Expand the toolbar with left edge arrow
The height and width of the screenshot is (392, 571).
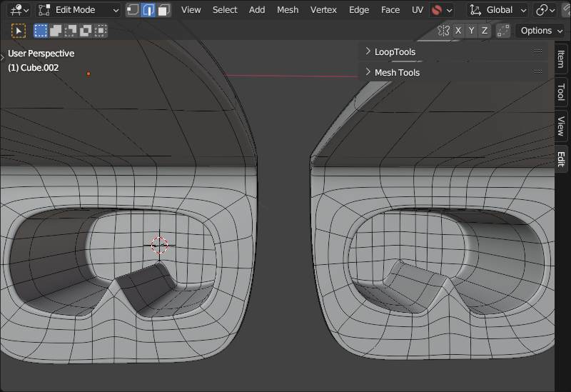click(2, 57)
